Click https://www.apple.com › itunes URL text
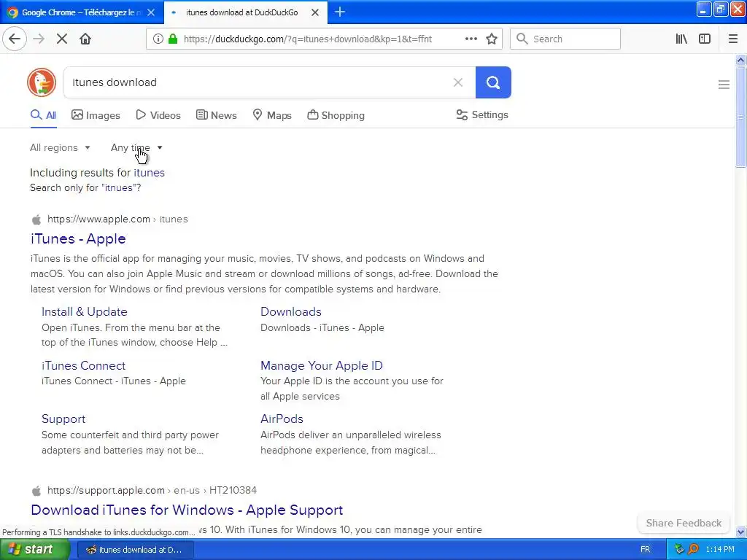Screen dimensions: 747x560 coord(117,219)
